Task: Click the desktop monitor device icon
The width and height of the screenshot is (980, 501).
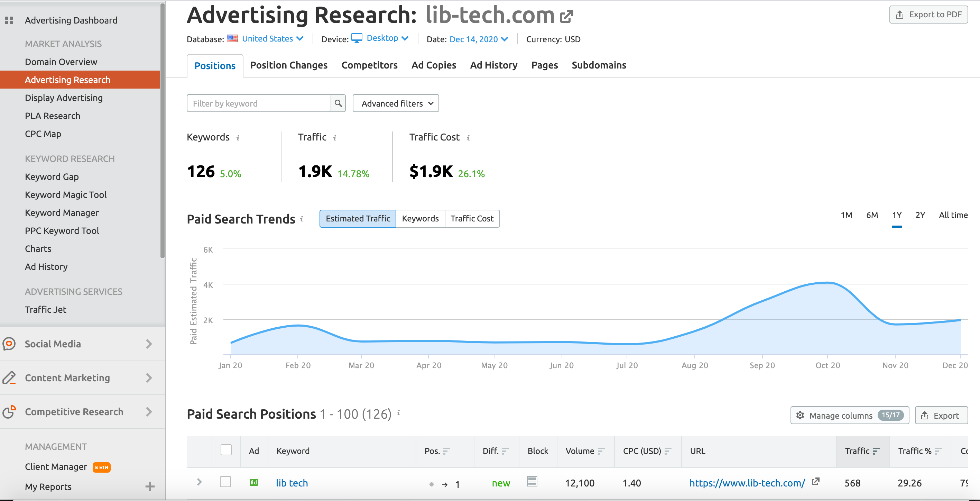Action: [357, 38]
